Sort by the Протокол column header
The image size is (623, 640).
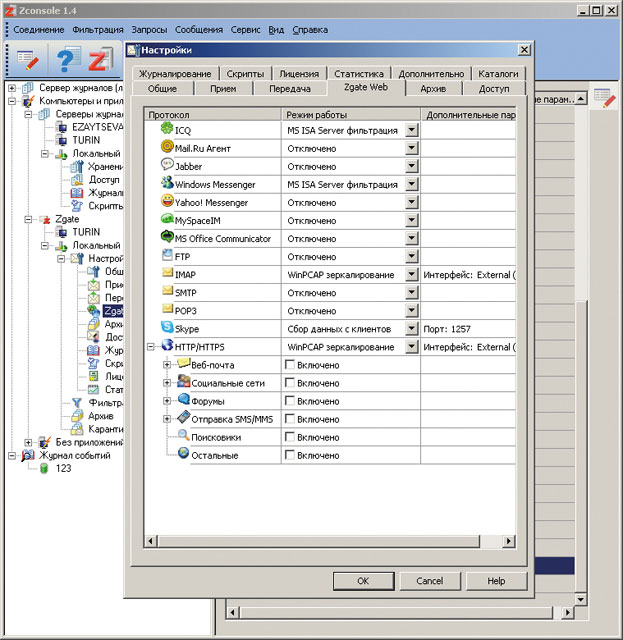(213, 115)
